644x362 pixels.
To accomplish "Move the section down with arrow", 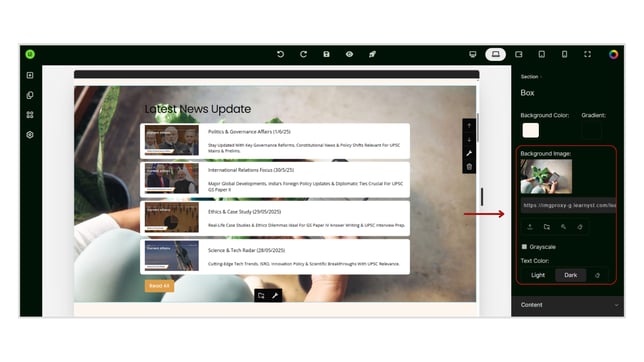I will [x=469, y=140].
